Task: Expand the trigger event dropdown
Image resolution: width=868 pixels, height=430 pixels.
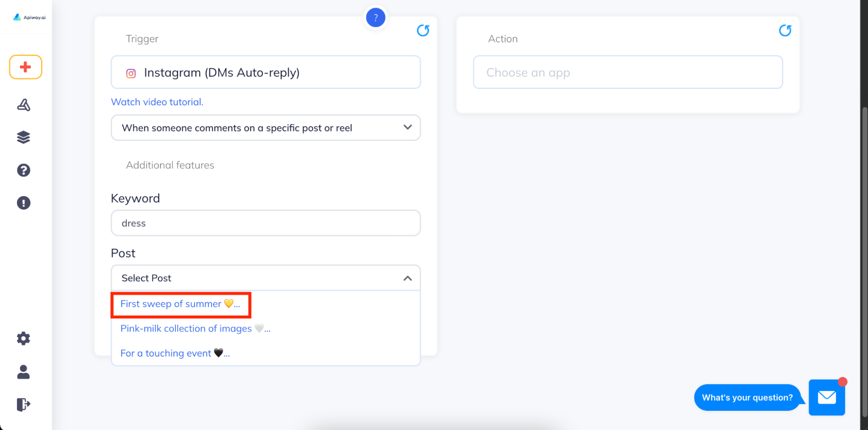Action: (266, 128)
